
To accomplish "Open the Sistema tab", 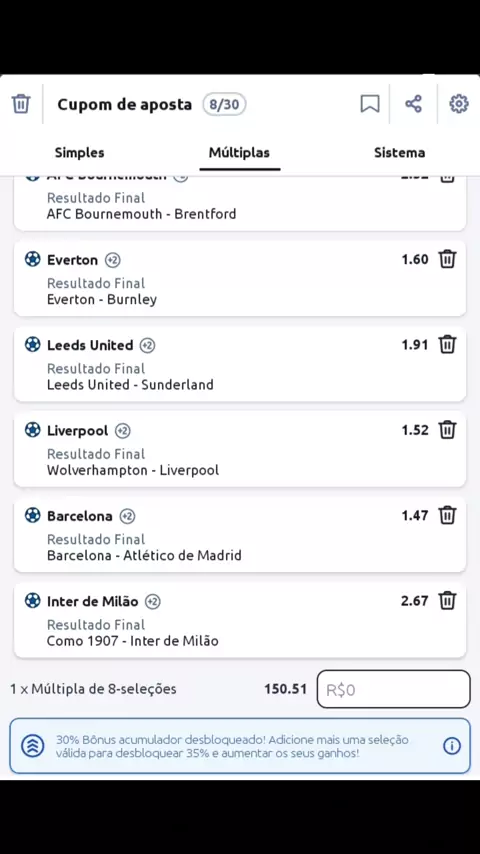I will [399, 152].
